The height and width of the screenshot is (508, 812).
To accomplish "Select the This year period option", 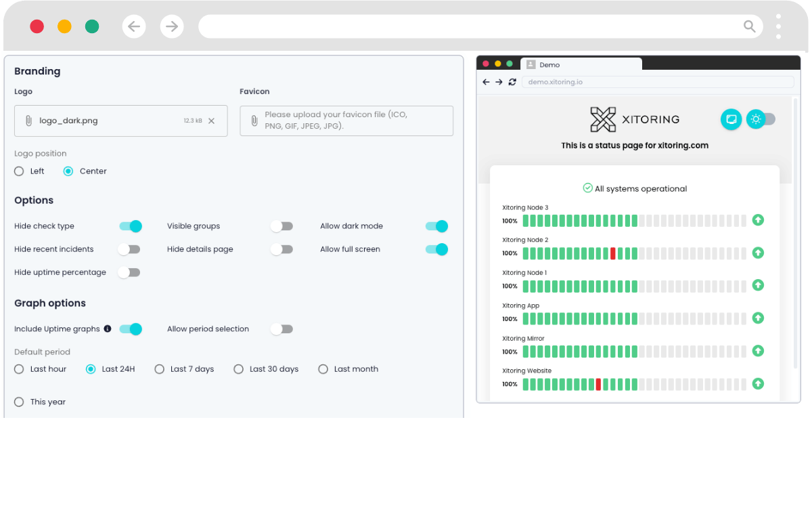I will [x=19, y=402].
